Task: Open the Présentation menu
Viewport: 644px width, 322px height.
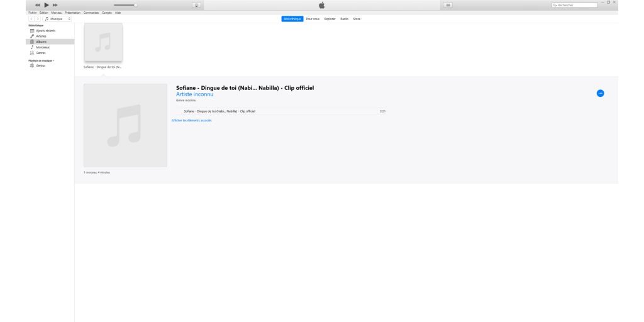Action: (x=73, y=13)
